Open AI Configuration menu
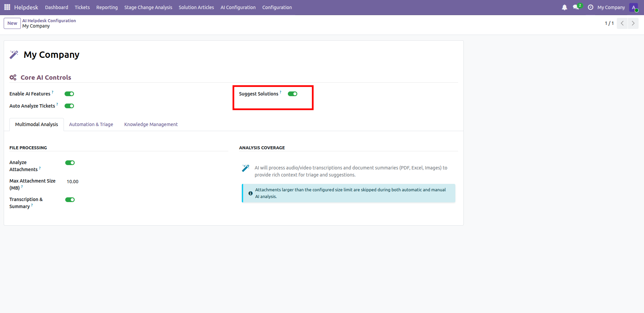 tap(238, 7)
